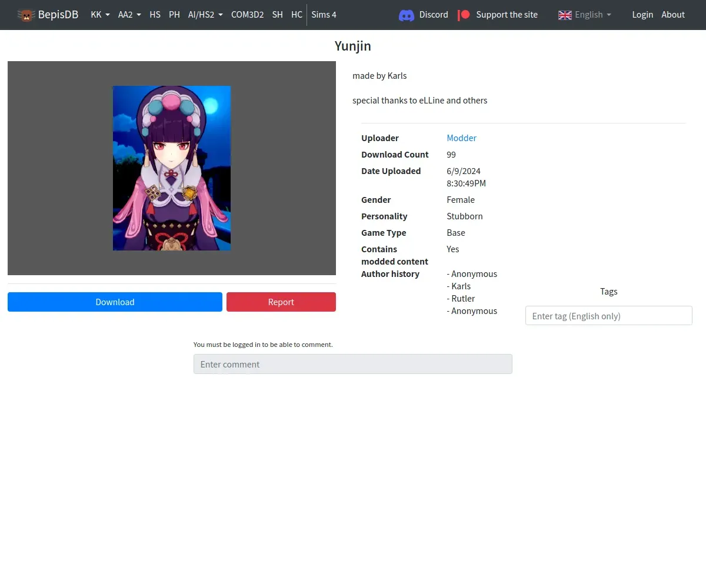Open the English language dropdown
706x588 pixels.
click(x=585, y=15)
